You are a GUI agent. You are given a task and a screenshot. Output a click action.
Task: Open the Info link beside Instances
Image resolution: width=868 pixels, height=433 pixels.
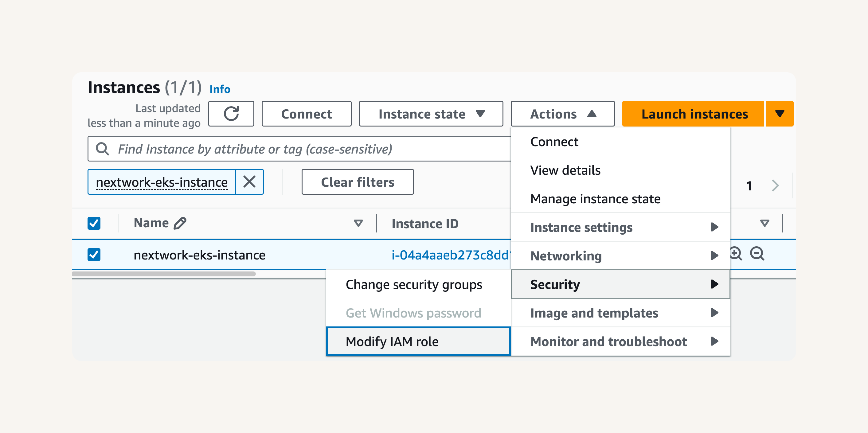[220, 89]
